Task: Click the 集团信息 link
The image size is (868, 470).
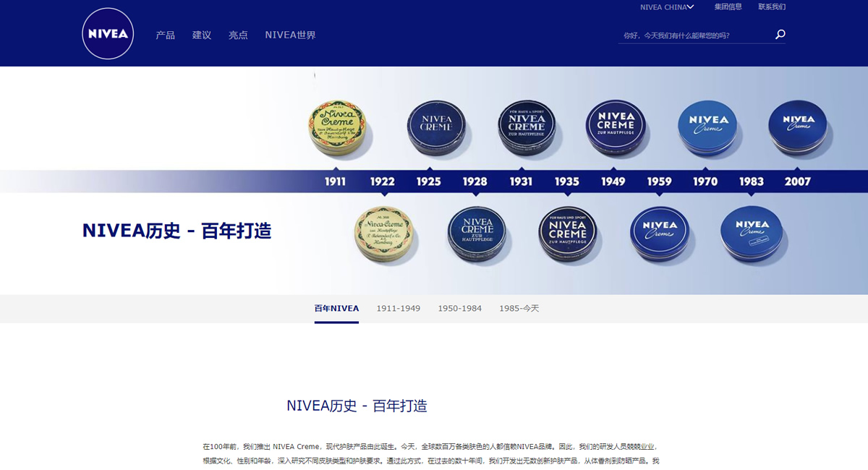Action: pyautogui.click(x=728, y=7)
